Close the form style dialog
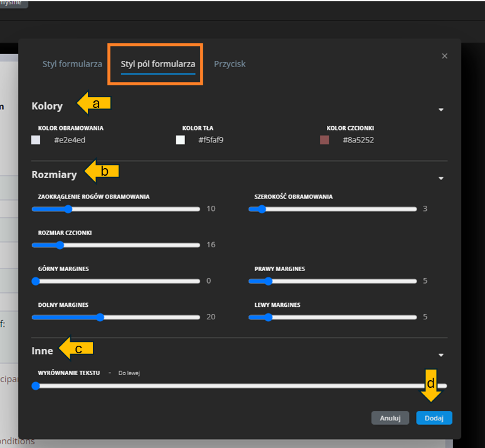 point(444,56)
